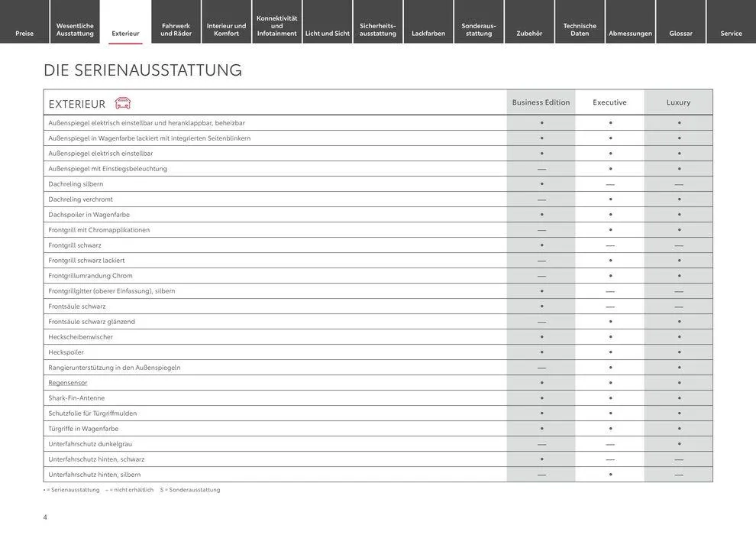Open the Sicherheitsausstattung tab
Screen dimensions: 756x535
point(378,30)
